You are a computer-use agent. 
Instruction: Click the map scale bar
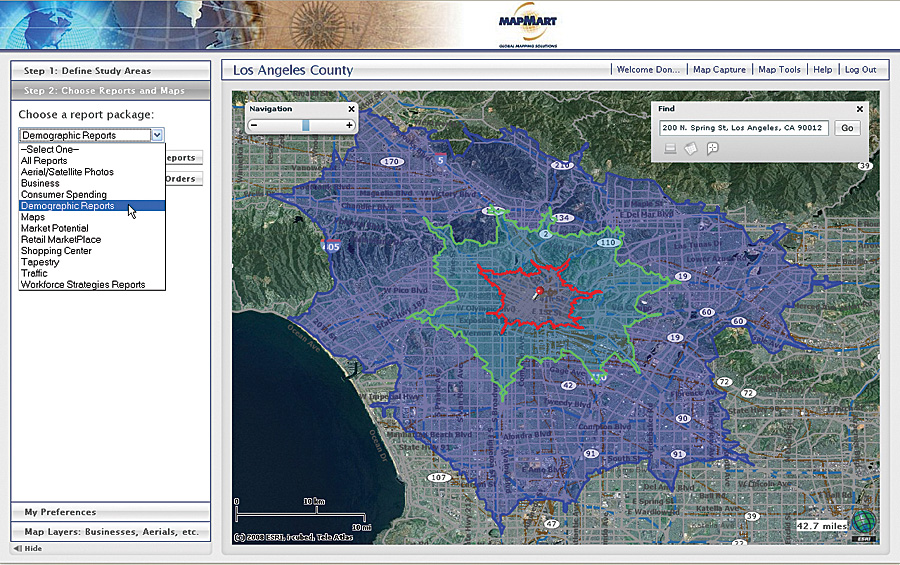click(x=303, y=514)
